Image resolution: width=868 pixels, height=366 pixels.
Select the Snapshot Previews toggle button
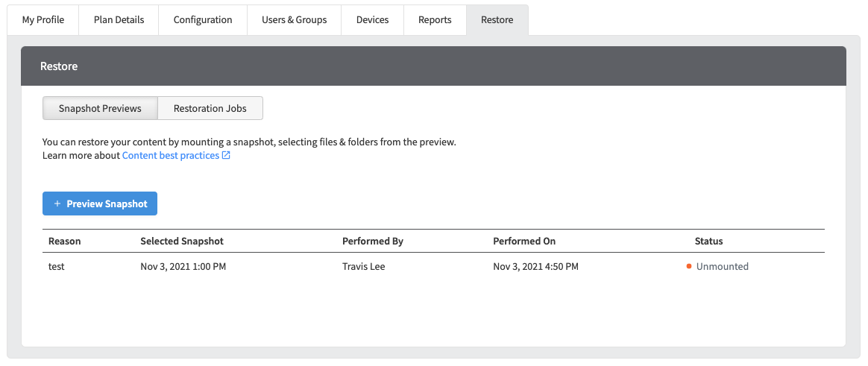(x=100, y=108)
